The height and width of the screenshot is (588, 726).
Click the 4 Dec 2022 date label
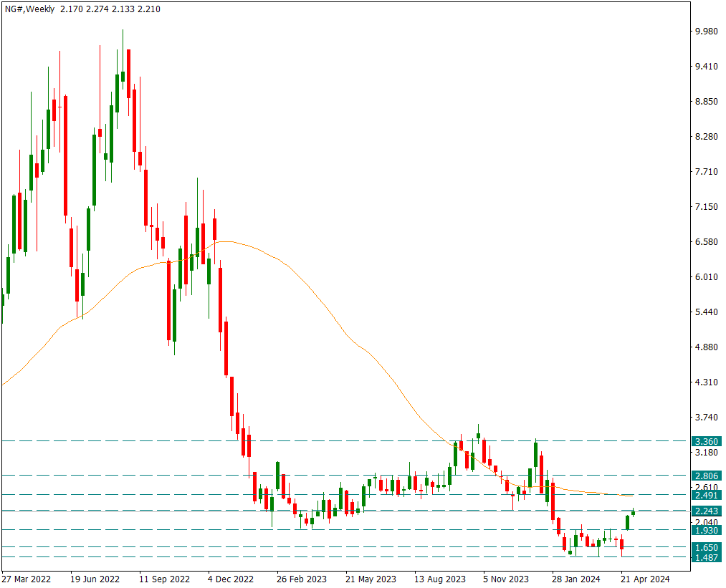(231, 579)
